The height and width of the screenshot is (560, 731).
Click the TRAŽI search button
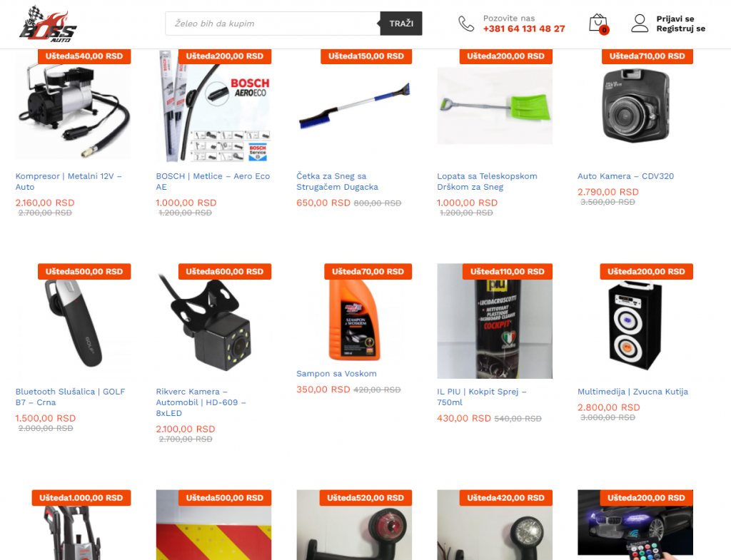tap(401, 24)
